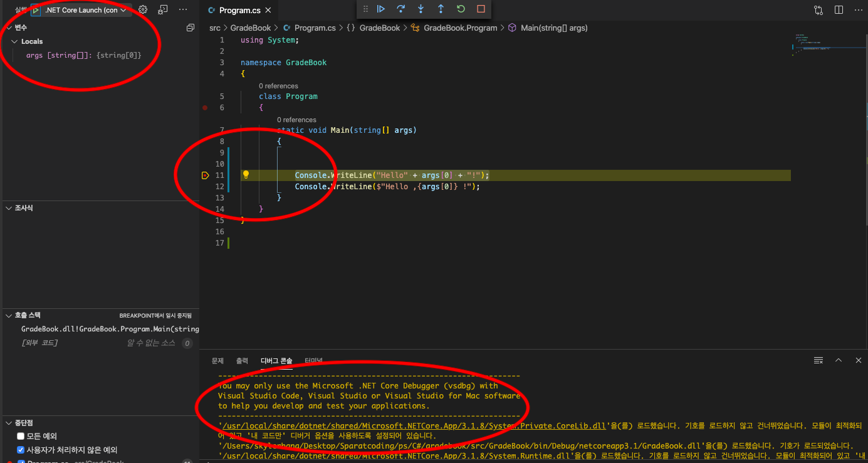Open changes with the compare icon
This screenshot has height=463, width=868.
(818, 10)
